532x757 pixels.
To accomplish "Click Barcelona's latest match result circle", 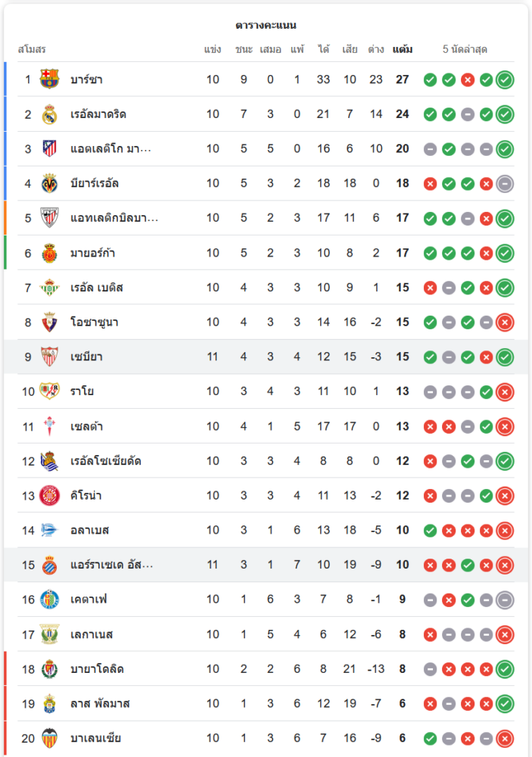I will (x=505, y=79).
